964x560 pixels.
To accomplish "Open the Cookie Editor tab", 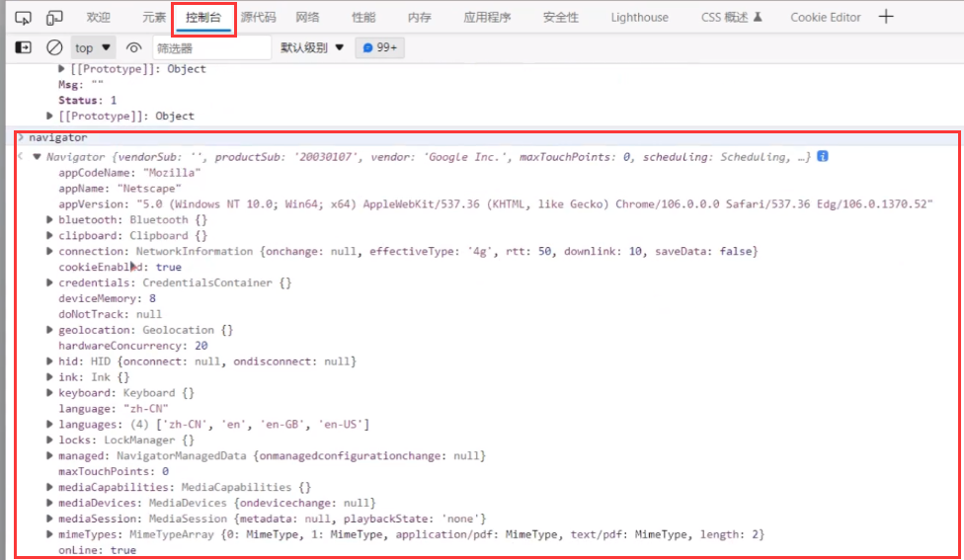I will [x=825, y=18].
